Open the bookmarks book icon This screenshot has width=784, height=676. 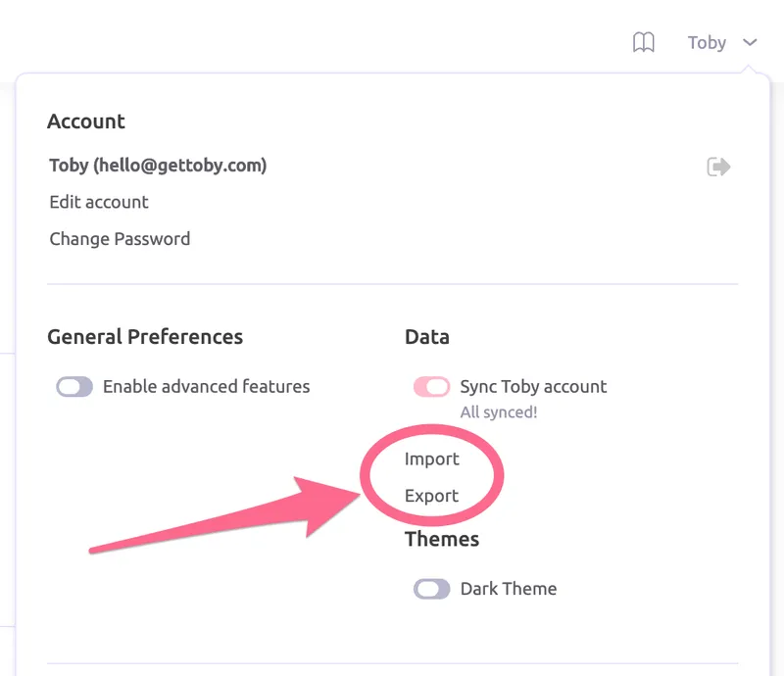(643, 42)
